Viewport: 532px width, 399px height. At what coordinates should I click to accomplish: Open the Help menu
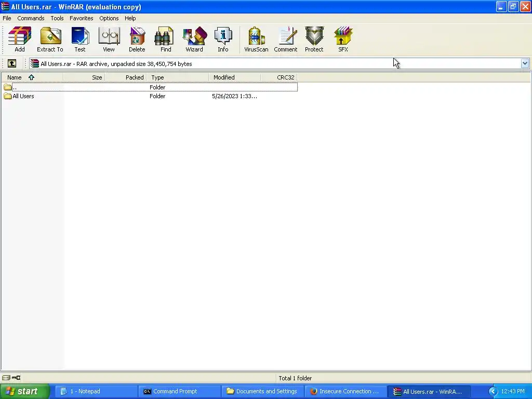[130, 18]
